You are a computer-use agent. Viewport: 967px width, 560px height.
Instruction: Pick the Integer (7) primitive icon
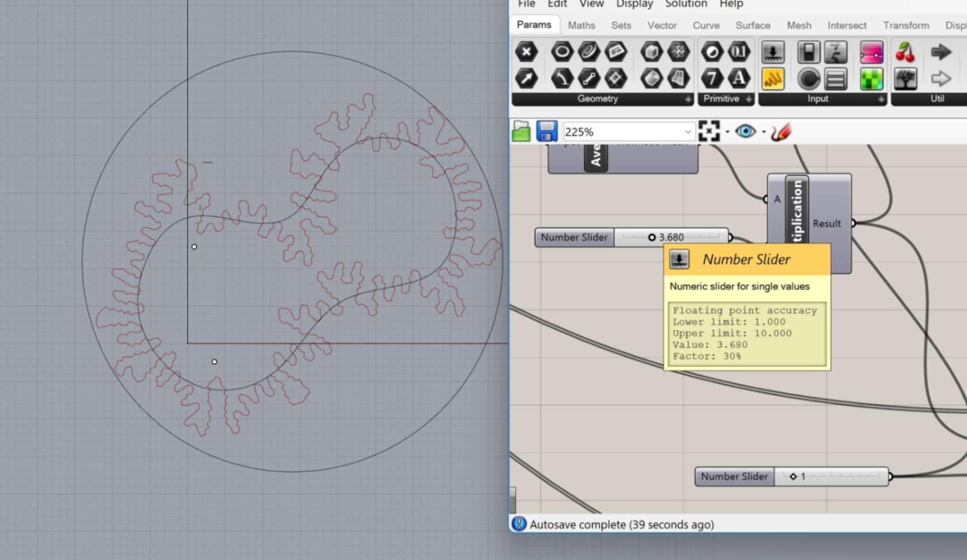pos(712,78)
